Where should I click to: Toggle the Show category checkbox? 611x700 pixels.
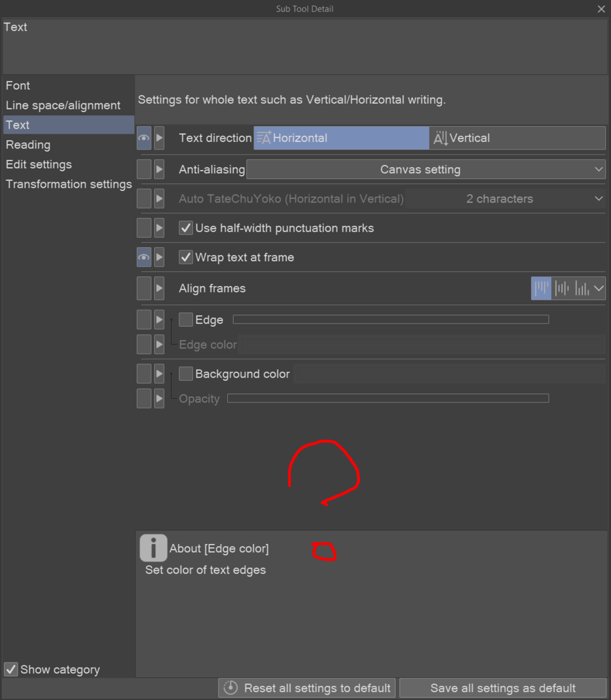11,669
